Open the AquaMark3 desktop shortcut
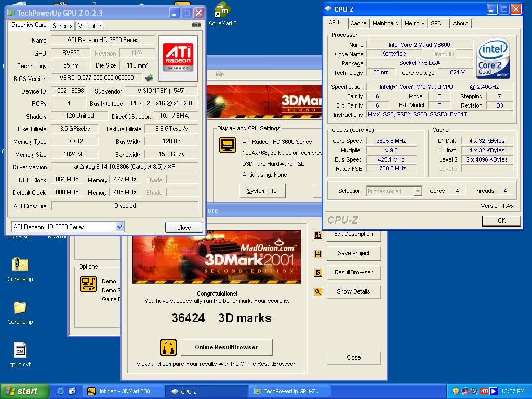 [x=222, y=14]
